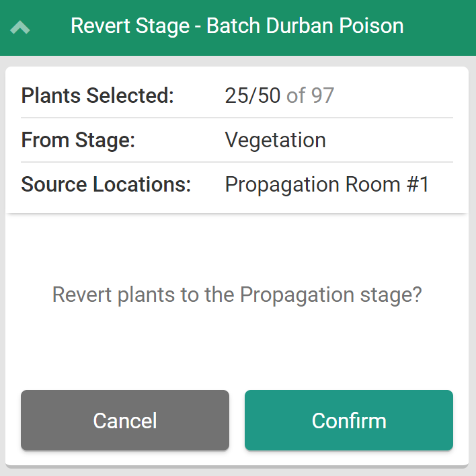
Task: Click the '25/50' plants count value
Action: tap(252, 95)
